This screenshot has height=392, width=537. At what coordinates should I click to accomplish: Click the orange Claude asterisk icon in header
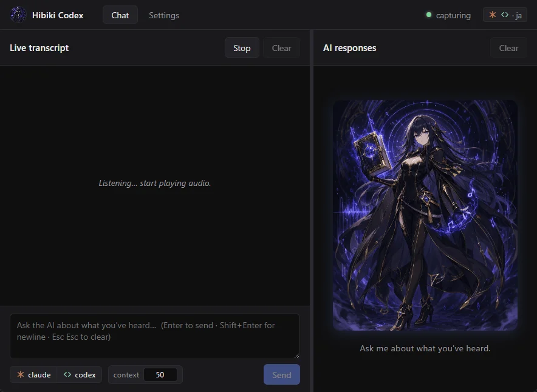click(493, 15)
